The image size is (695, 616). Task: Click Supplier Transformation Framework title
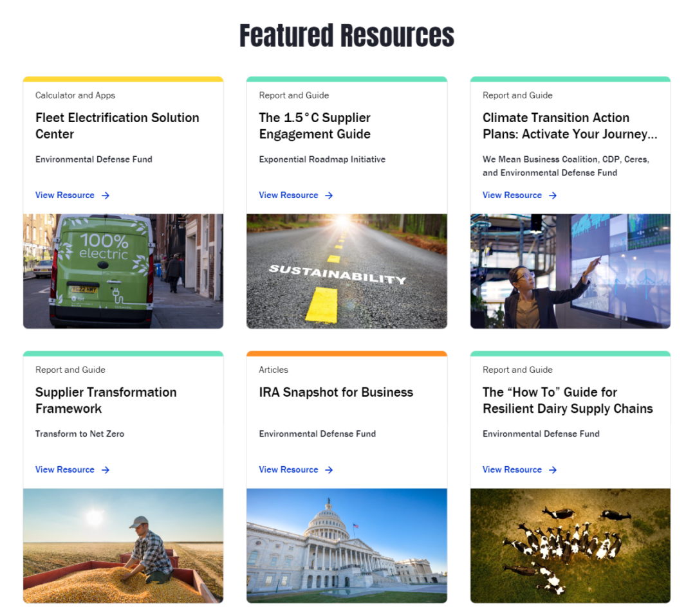106,401
